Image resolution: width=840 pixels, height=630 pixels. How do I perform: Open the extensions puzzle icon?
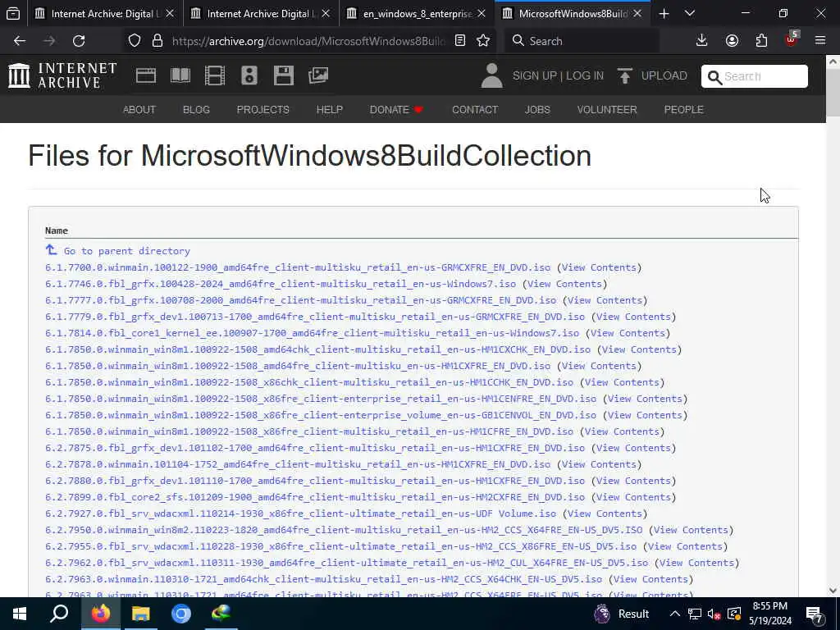pyautogui.click(x=761, y=41)
